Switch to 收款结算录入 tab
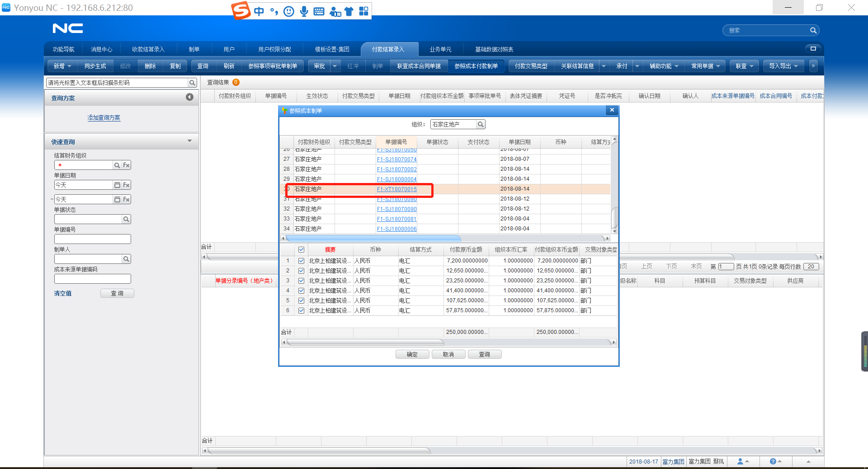 coord(148,49)
